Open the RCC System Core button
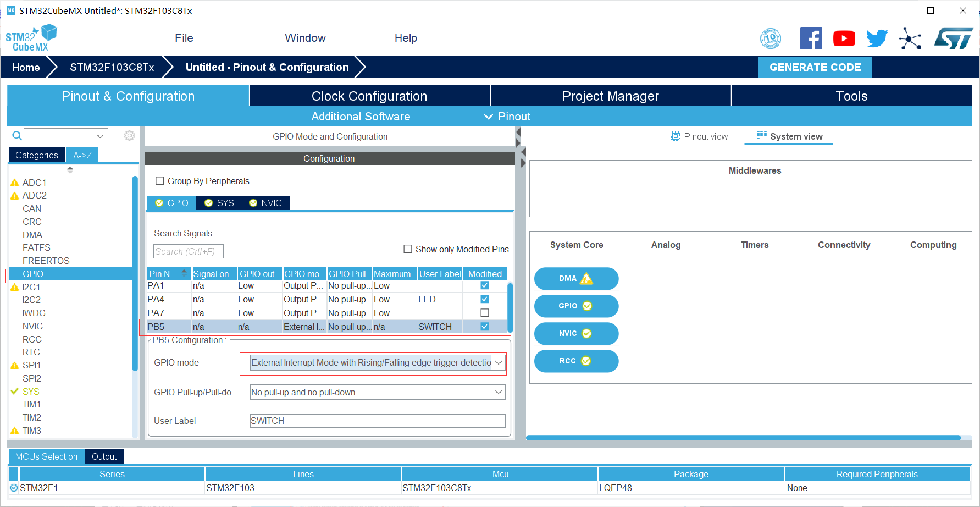The image size is (980, 507). tap(576, 361)
